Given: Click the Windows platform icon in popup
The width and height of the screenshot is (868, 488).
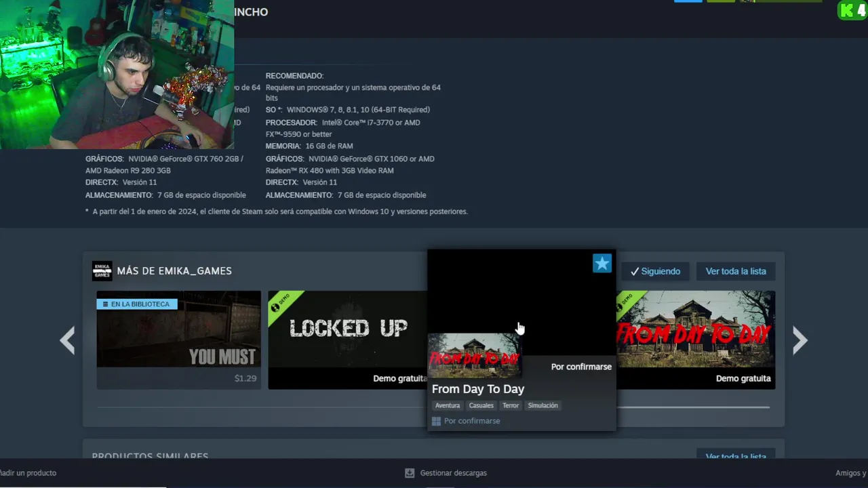Looking at the screenshot, I should coord(436,421).
